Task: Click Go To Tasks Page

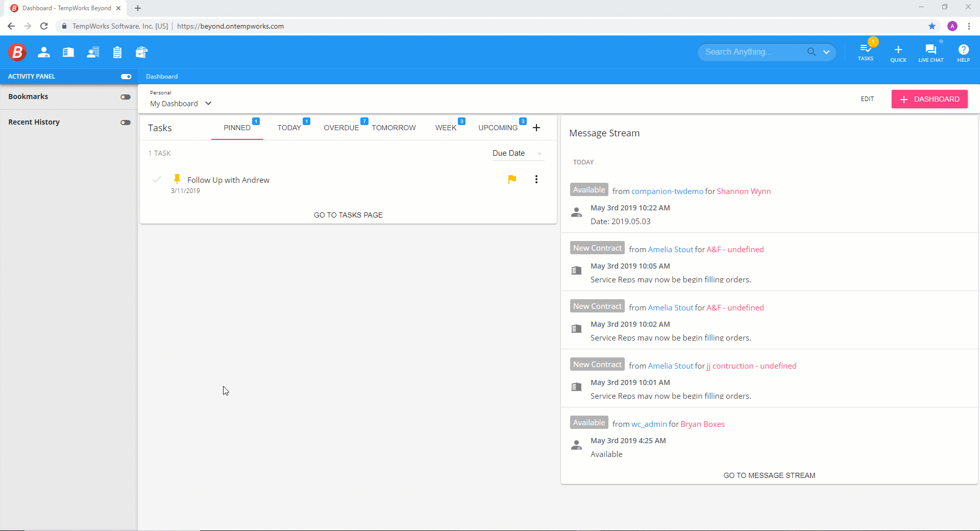Action: click(348, 215)
